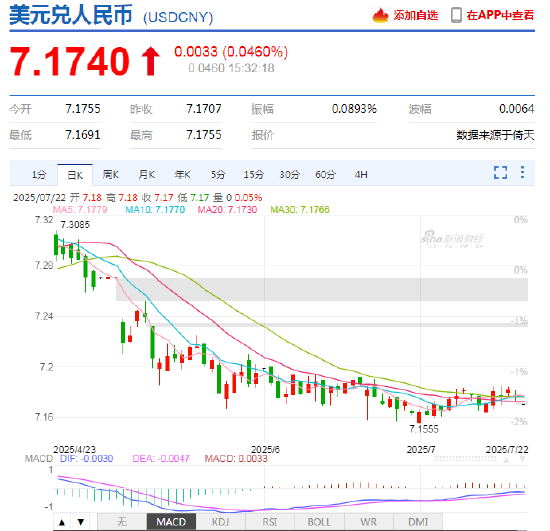Switch to the 月K chart tab
550x531 pixels.
click(147, 175)
